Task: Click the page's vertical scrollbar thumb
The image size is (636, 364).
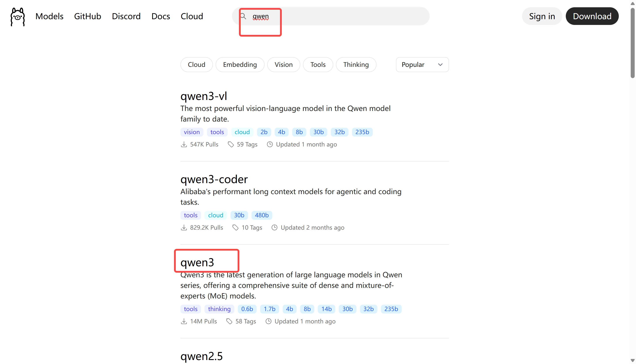Action: 632,43
